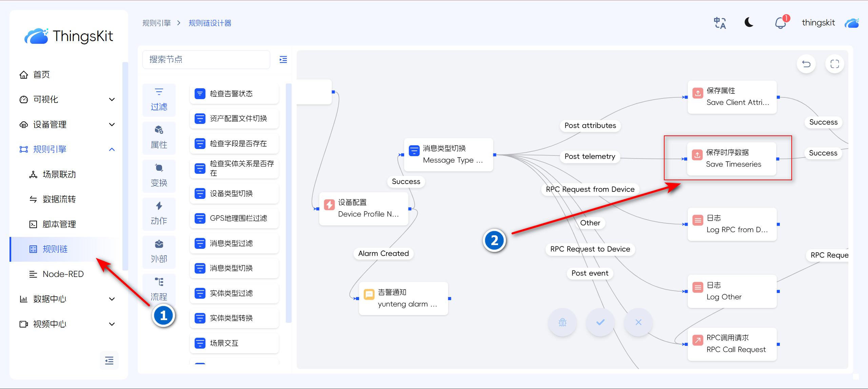Cancel changes with X round button
868x389 pixels.
[x=638, y=322]
